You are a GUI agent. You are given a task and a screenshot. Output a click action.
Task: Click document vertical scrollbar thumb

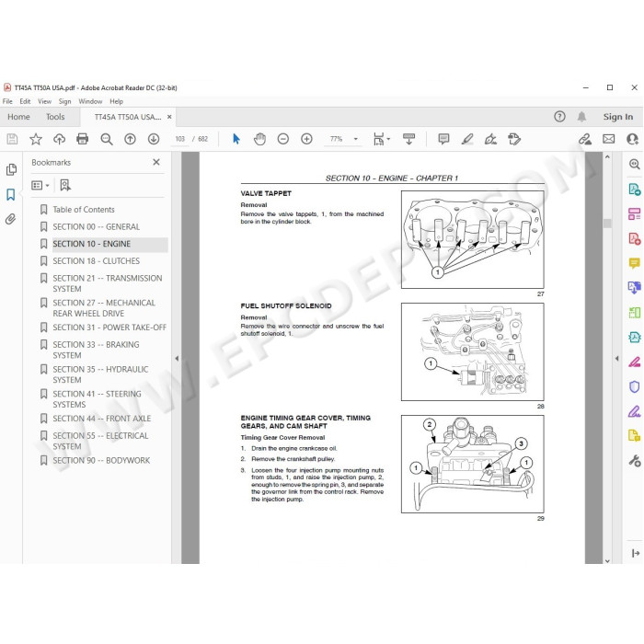tap(607, 223)
